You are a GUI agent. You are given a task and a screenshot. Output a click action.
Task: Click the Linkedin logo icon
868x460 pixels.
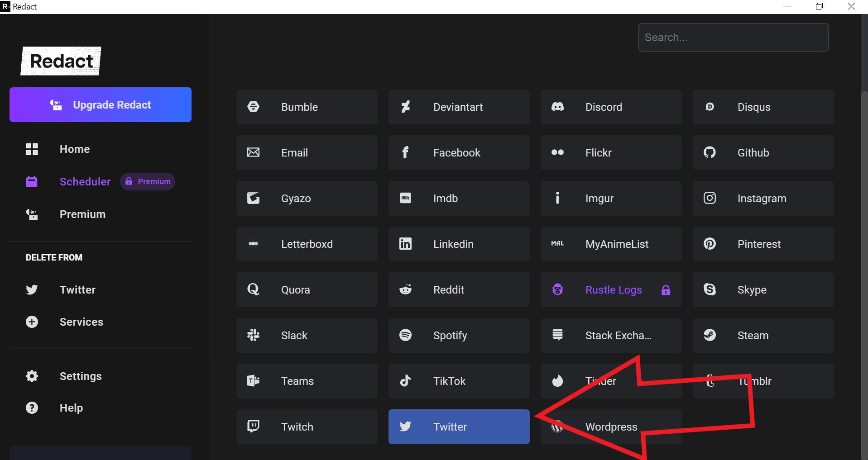click(406, 244)
